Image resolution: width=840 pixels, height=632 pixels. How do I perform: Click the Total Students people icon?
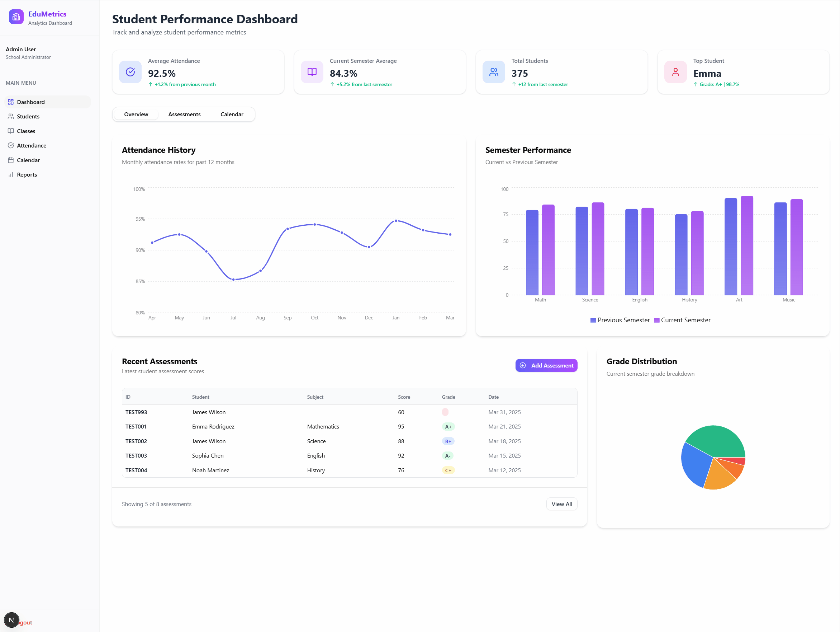click(x=494, y=72)
